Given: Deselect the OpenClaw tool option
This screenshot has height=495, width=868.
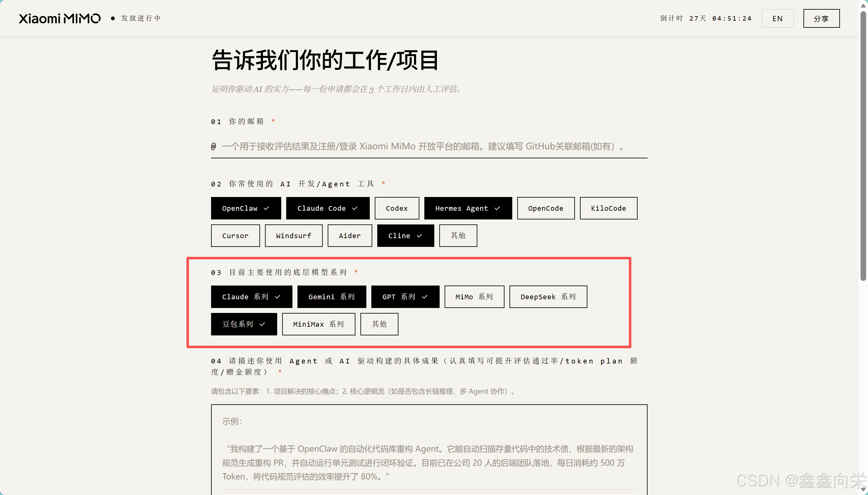Looking at the screenshot, I should click(x=246, y=208).
